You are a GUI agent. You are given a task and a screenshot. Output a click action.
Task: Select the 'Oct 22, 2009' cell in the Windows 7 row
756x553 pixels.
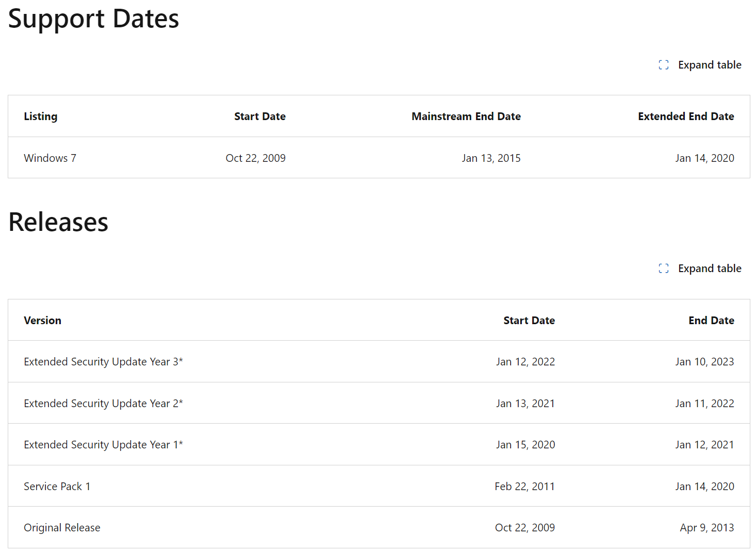(x=256, y=158)
